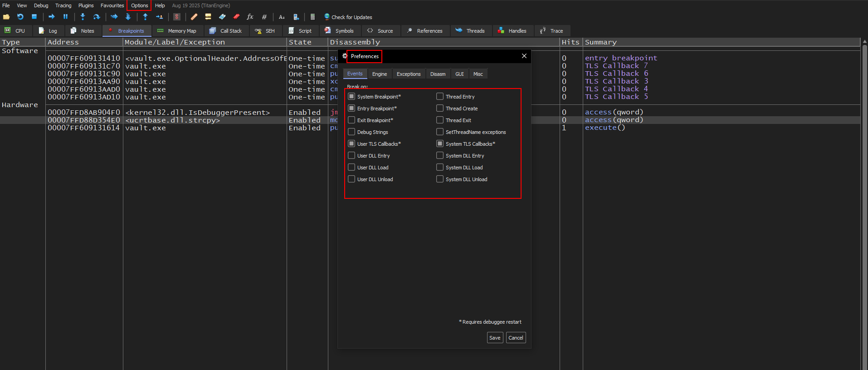Viewport: 868px width, 370px height.
Task: Open Patches with the bandage icon
Action: point(194,17)
